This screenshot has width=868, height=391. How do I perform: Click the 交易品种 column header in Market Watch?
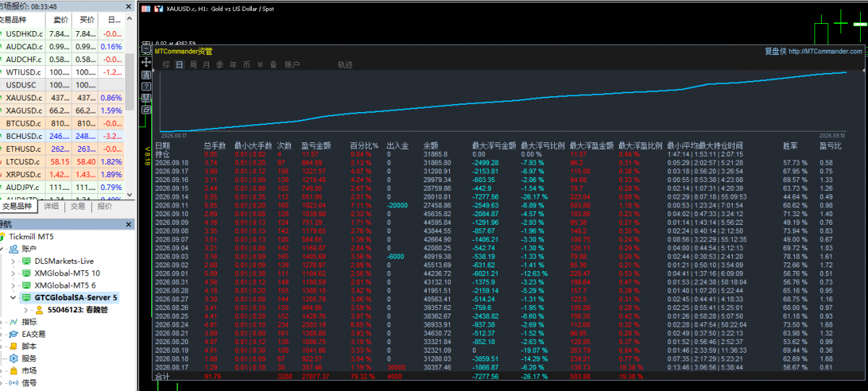tap(24, 20)
